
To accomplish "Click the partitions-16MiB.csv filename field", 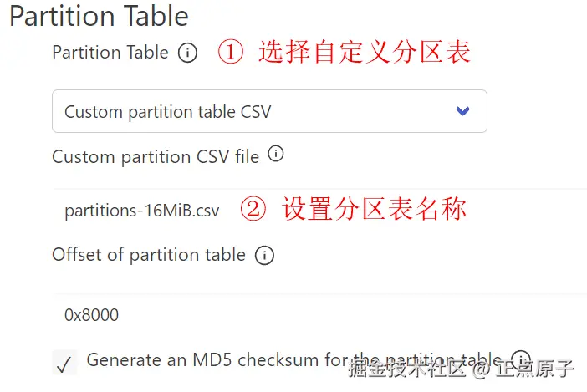I will click(142, 211).
